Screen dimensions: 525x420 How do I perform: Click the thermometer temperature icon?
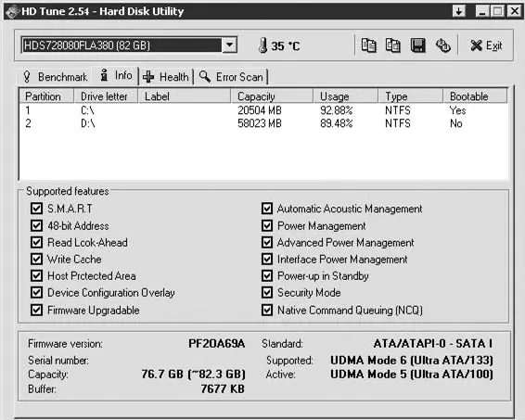click(x=263, y=45)
